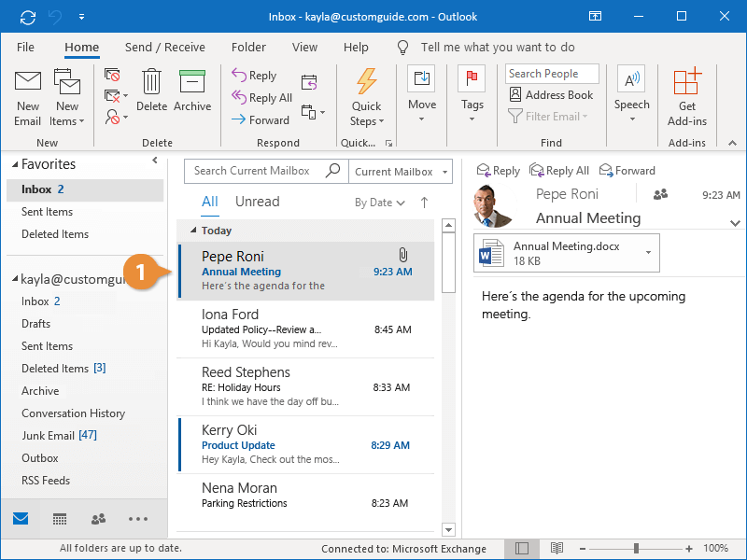Open the Help tab

pyautogui.click(x=356, y=48)
